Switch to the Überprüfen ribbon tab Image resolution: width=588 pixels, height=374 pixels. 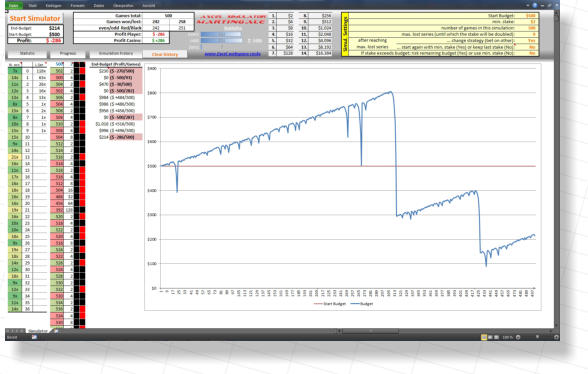[123, 6]
